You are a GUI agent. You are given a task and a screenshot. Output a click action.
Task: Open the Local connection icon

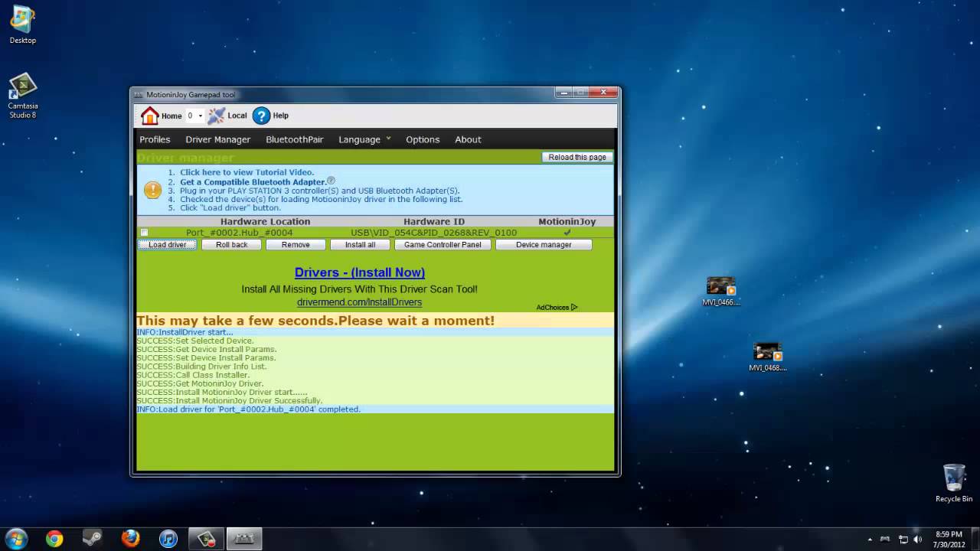(x=217, y=116)
